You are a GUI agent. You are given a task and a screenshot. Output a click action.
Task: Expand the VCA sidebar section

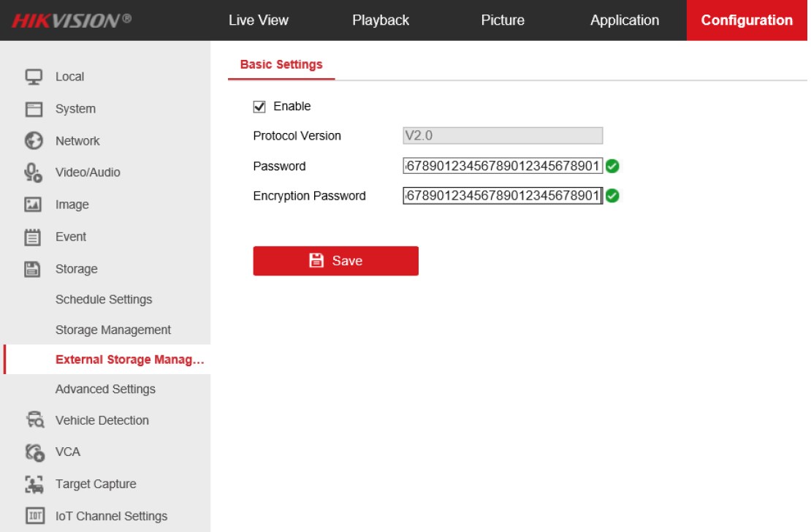(67, 452)
